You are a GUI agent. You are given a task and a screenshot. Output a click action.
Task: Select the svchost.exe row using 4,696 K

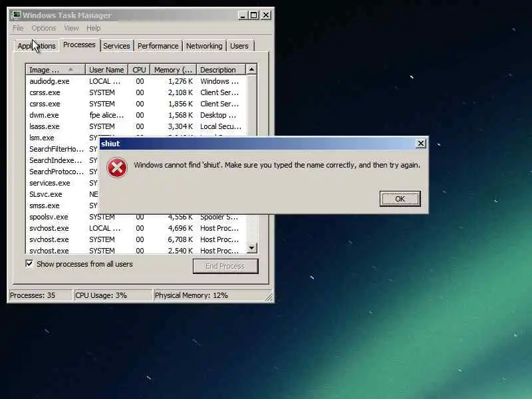[136, 228]
